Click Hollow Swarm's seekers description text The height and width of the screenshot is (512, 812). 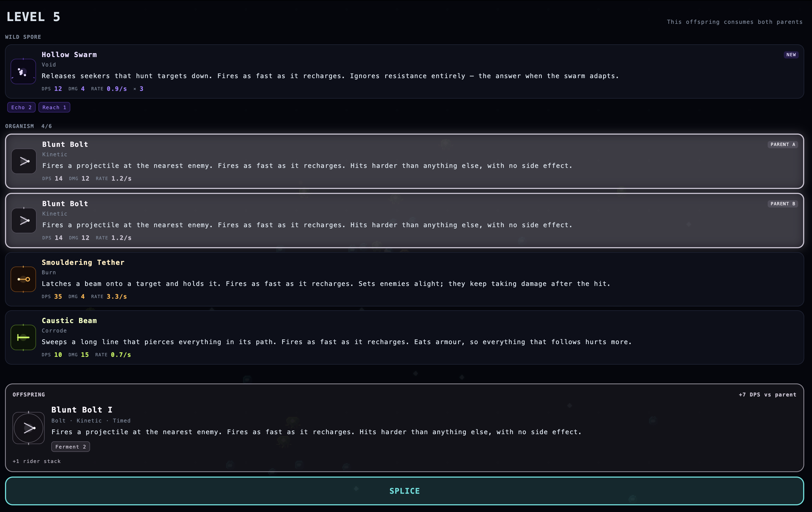330,76
